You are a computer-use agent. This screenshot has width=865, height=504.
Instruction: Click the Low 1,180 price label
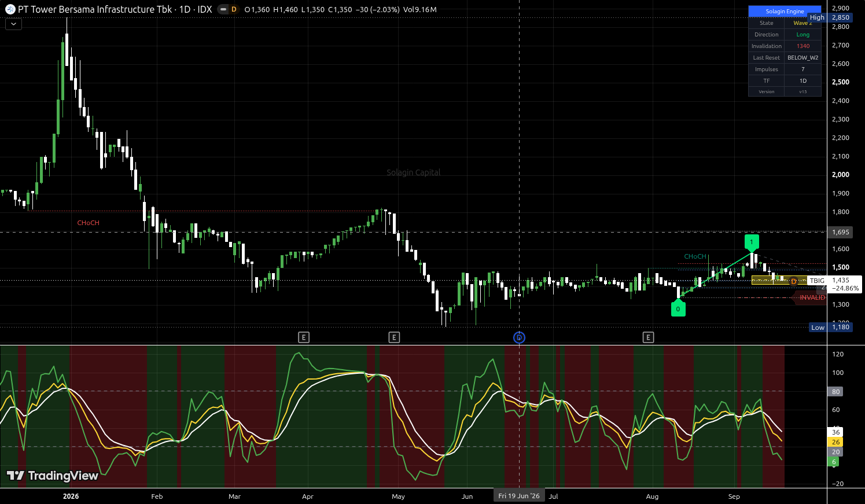[831, 328]
